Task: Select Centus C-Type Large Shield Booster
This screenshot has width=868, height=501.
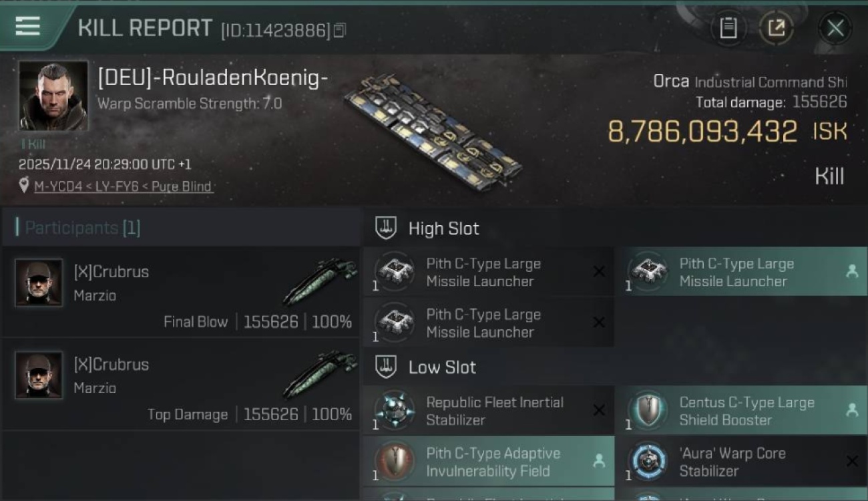Action: (x=740, y=411)
